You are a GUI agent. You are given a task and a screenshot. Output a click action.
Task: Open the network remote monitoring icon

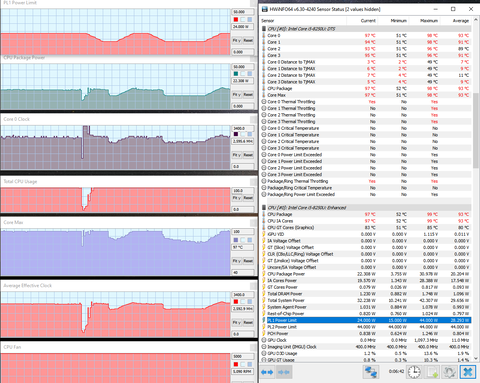point(371,372)
